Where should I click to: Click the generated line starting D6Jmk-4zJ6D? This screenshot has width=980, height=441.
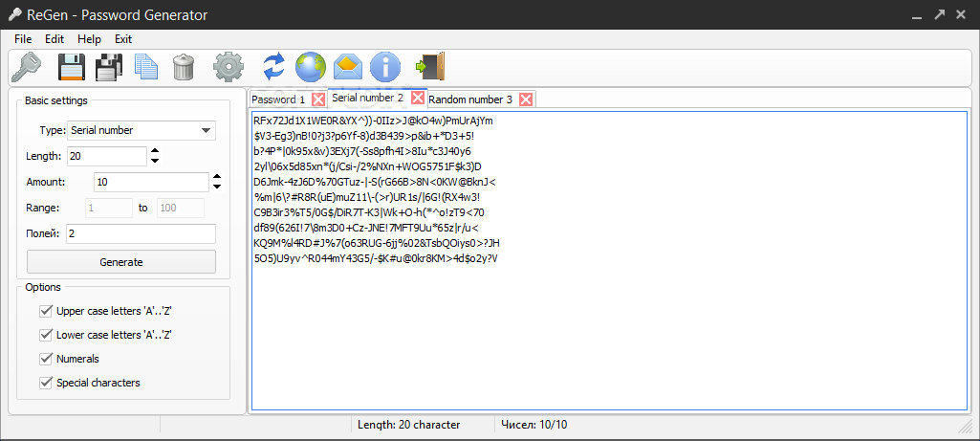(374, 182)
